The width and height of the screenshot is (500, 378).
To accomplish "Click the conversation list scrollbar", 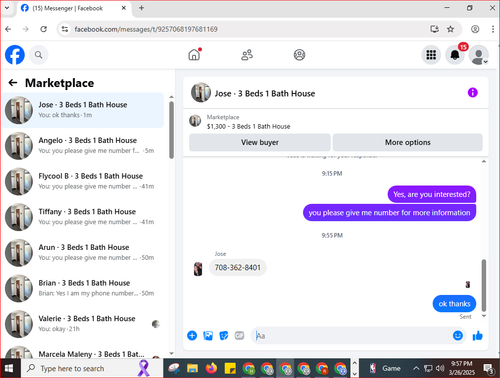I will [171, 130].
